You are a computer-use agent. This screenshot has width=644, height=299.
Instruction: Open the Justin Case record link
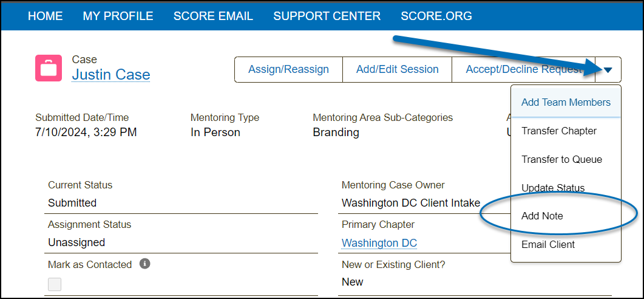point(111,75)
